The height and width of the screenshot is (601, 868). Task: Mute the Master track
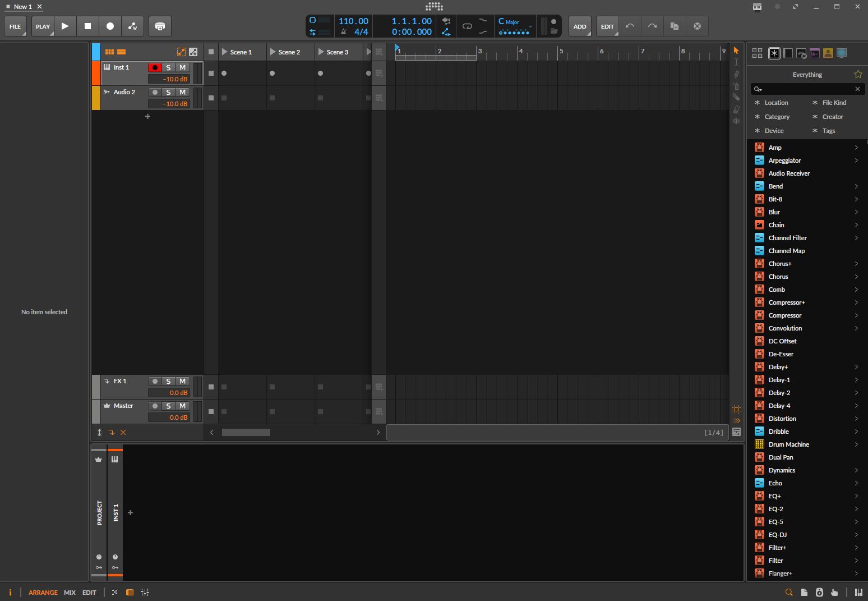[182, 405]
